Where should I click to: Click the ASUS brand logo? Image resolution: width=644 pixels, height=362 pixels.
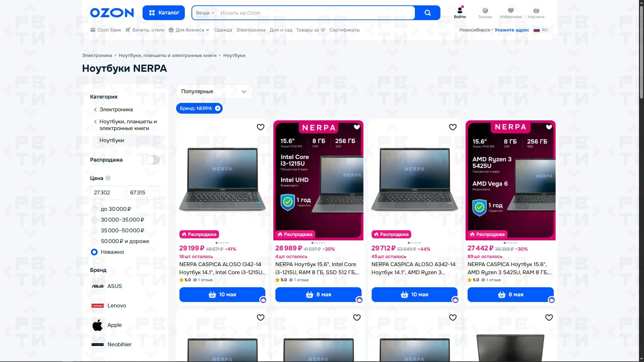coord(98,286)
